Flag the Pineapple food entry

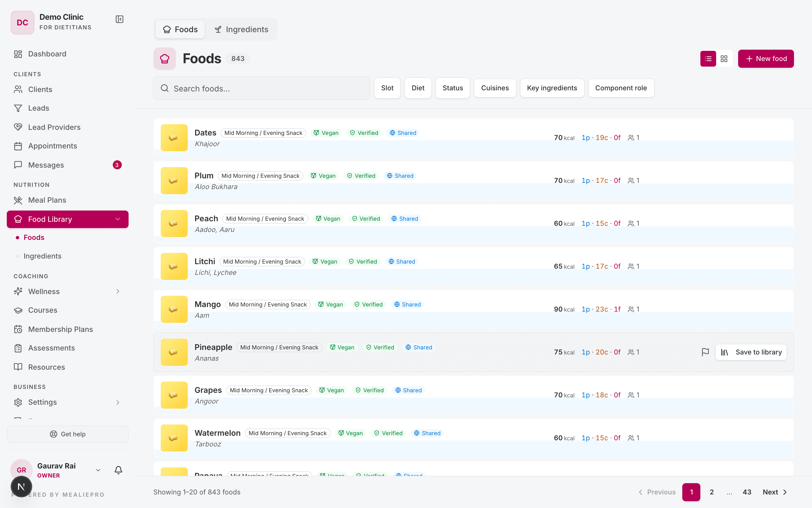coord(705,352)
